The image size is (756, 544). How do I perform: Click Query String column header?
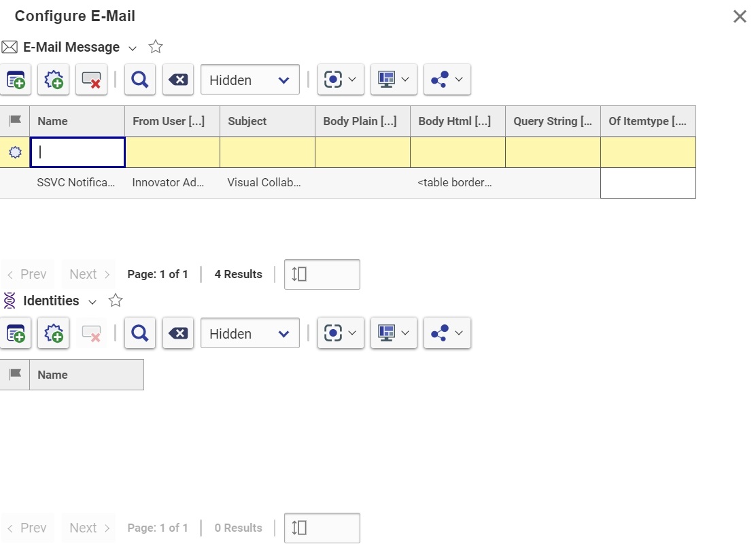click(x=553, y=121)
